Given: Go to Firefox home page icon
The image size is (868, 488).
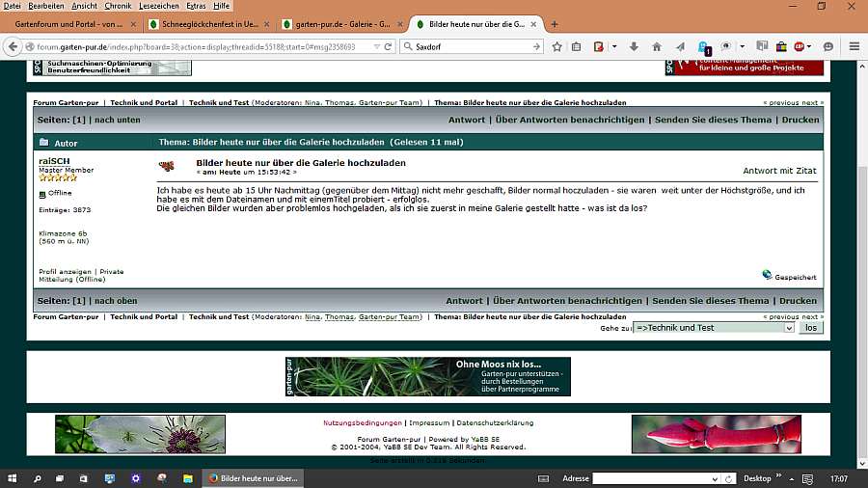Looking at the screenshot, I should coord(657,46).
